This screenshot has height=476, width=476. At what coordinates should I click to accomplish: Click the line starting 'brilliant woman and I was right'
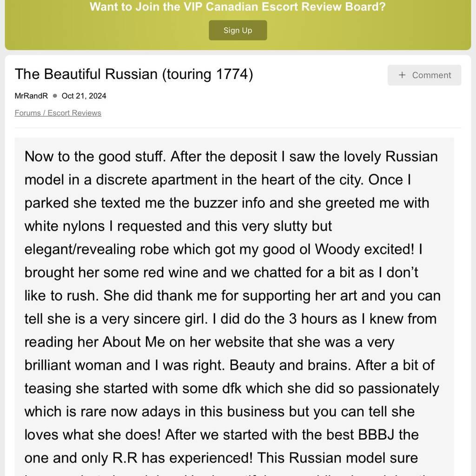pyautogui.click(x=229, y=365)
